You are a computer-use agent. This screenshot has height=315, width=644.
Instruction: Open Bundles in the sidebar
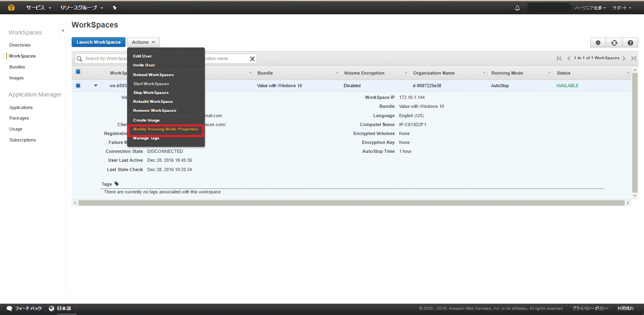pyautogui.click(x=17, y=67)
